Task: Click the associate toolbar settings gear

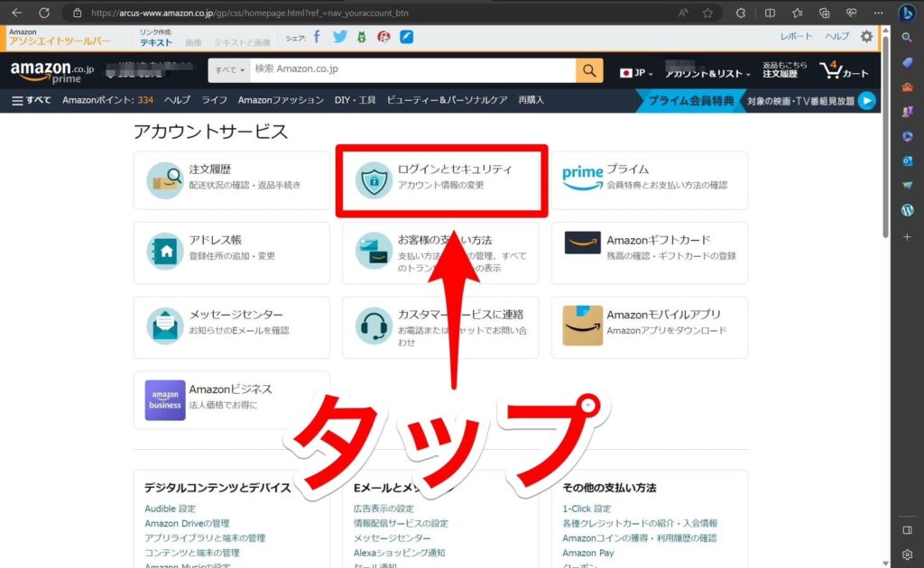Action: [866, 36]
